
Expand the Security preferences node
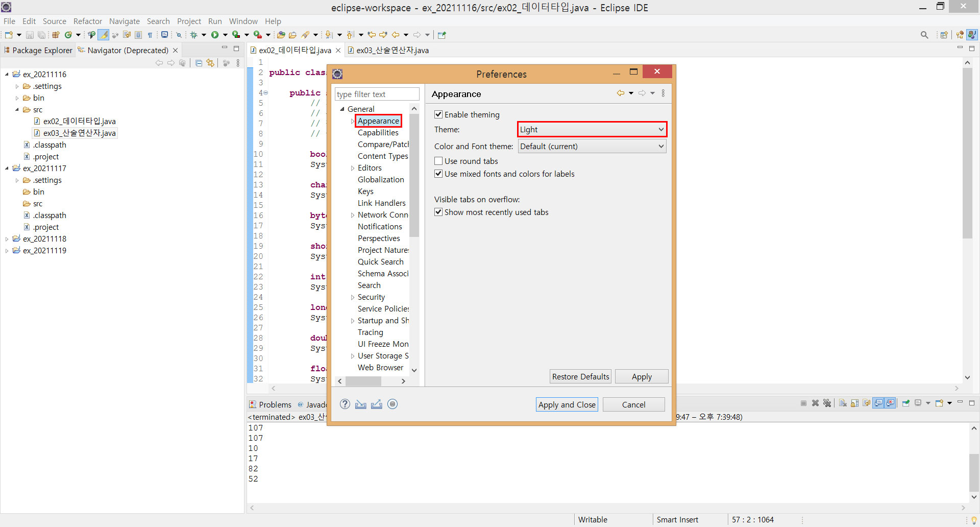pyautogui.click(x=352, y=297)
